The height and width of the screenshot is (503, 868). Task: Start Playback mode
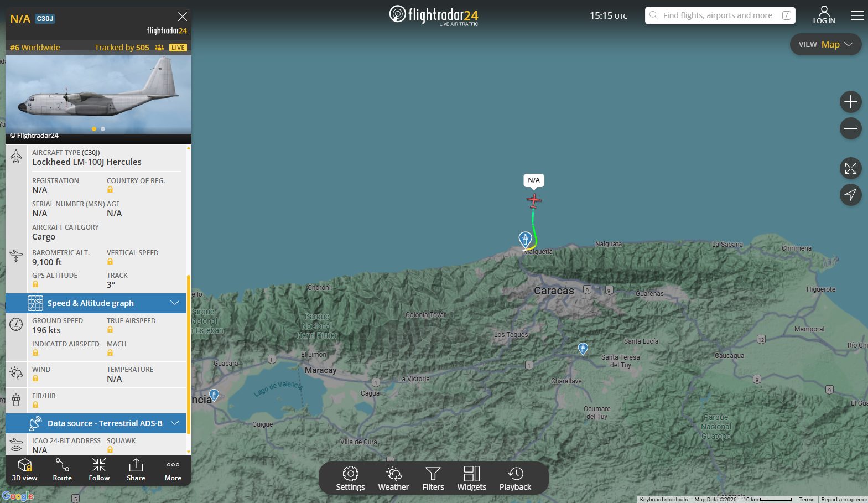click(x=515, y=478)
